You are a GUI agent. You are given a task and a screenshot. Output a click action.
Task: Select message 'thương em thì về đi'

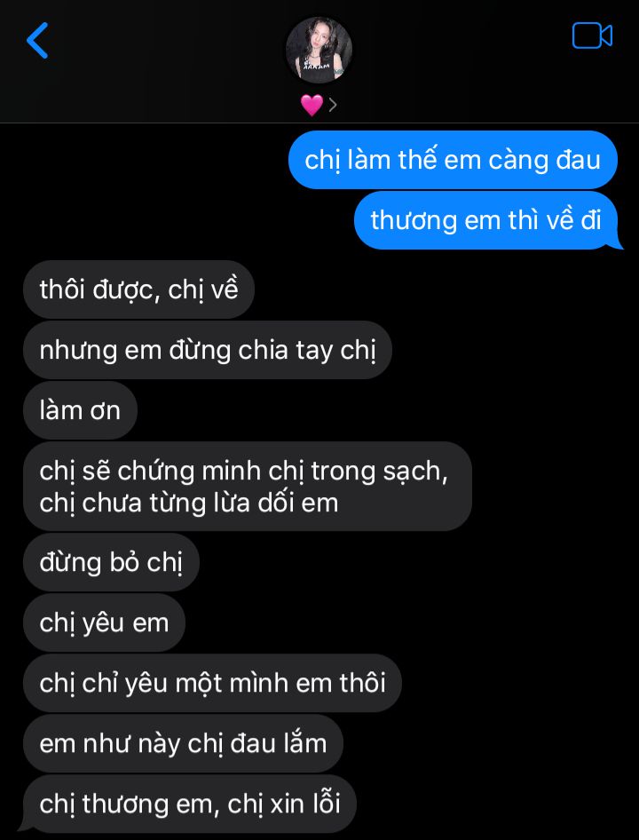coord(488,220)
